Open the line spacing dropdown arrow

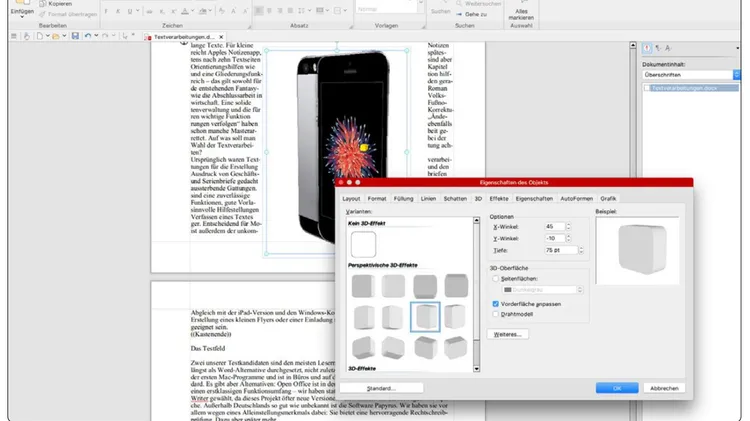(x=309, y=11)
